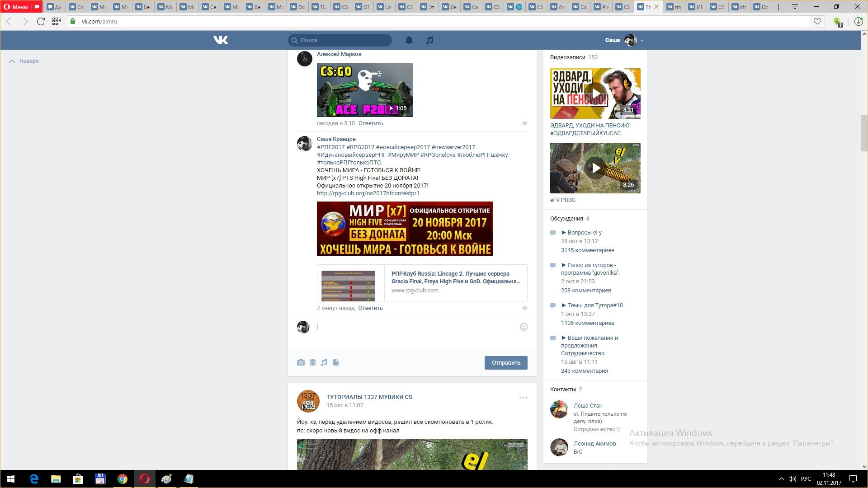Screen dimensions: 868x488
Task: Expand Opera tab list menu button
Action: point(795,7)
